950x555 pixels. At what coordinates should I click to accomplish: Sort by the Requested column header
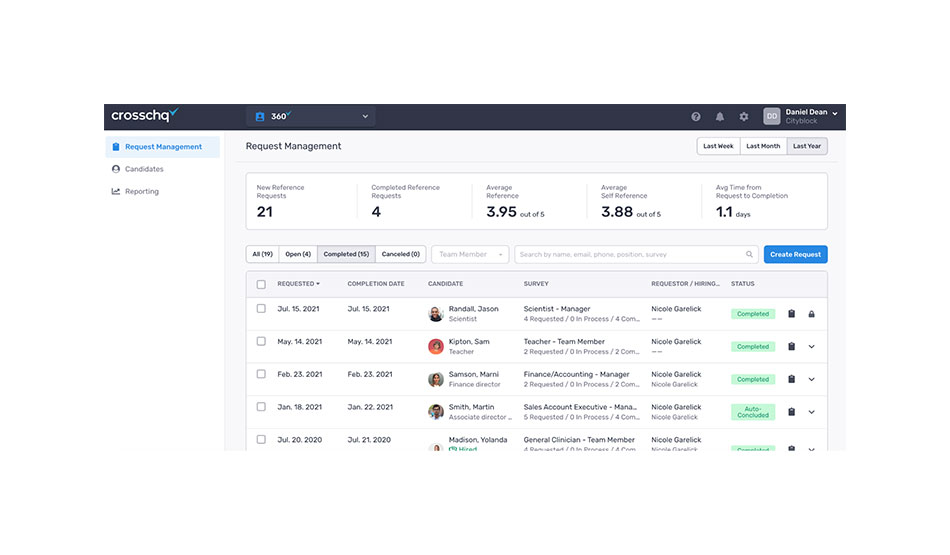298,284
